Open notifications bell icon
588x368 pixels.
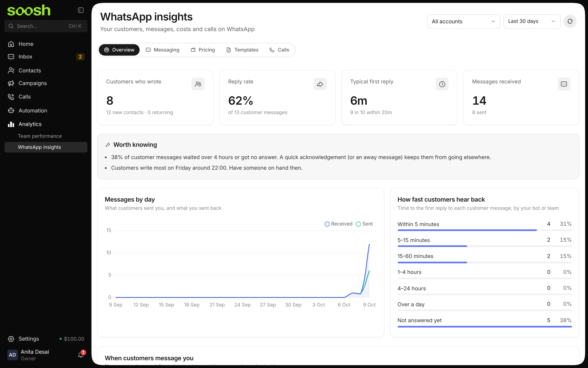81,355
